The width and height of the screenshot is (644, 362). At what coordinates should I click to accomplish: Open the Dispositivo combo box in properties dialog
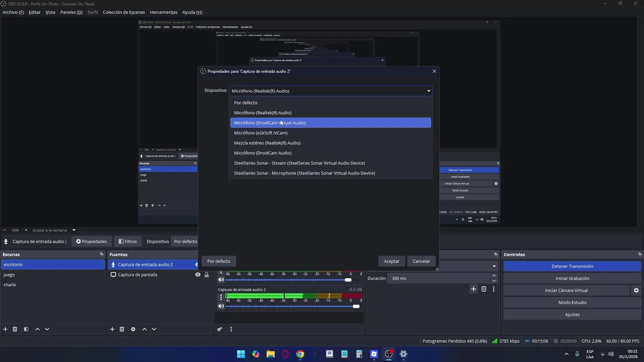coord(331,91)
